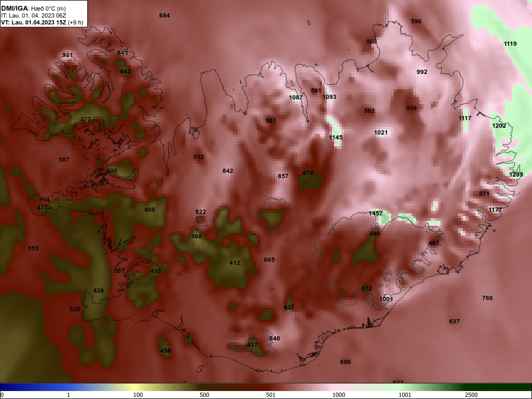Click the map value 594
532x399 pixels.
pos(45,200)
